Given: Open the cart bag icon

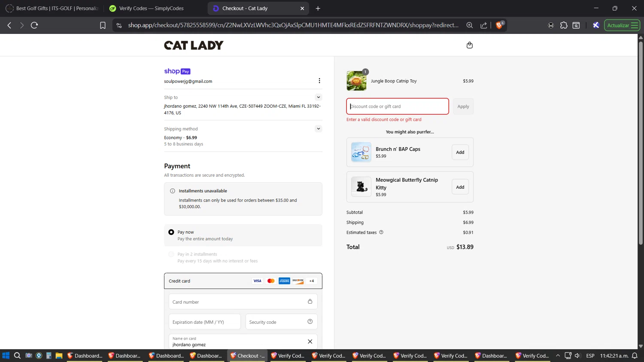Looking at the screenshot, I should tap(470, 45).
